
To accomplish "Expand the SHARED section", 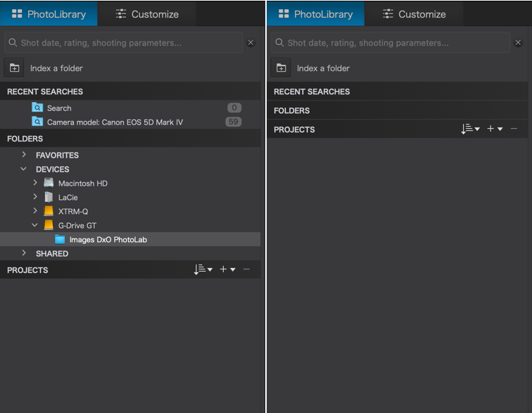I will (24, 253).
